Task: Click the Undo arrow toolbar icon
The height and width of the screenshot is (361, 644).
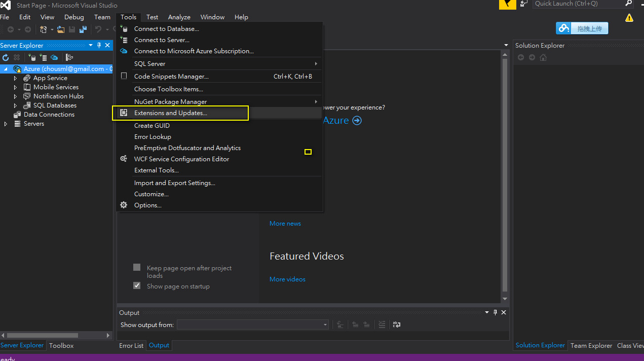Action: click(x=98, y=30)
